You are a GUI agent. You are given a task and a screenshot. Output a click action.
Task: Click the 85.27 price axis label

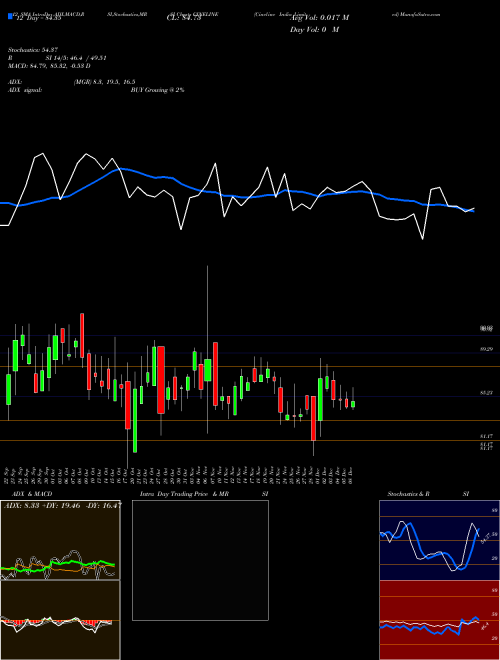[486, 393]
